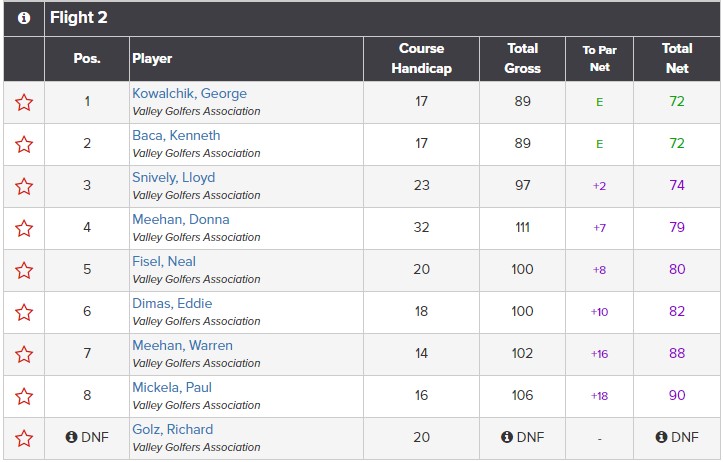Click the info icon beside Flight 2
The width and height of the screenshot is (723, 462).
pos(24,18)
